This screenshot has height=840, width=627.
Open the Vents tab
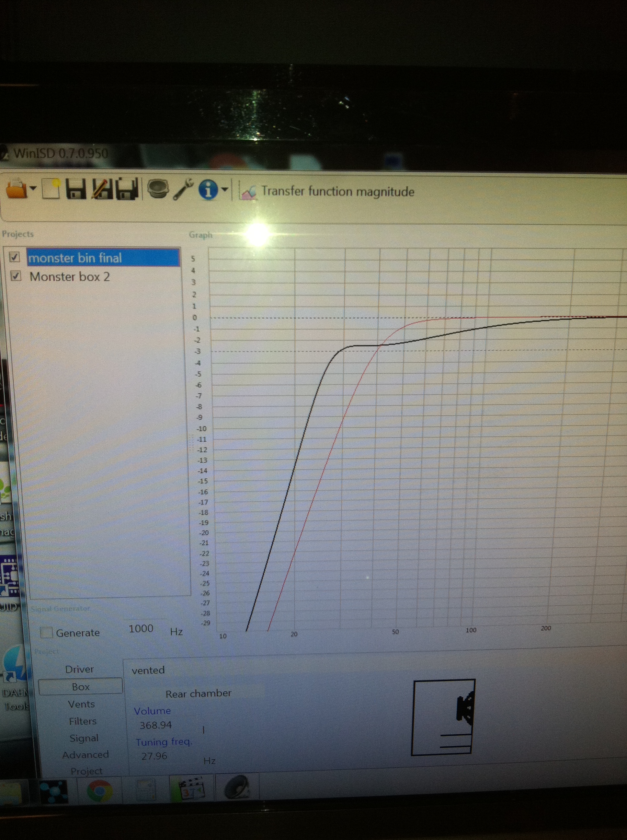81,704
